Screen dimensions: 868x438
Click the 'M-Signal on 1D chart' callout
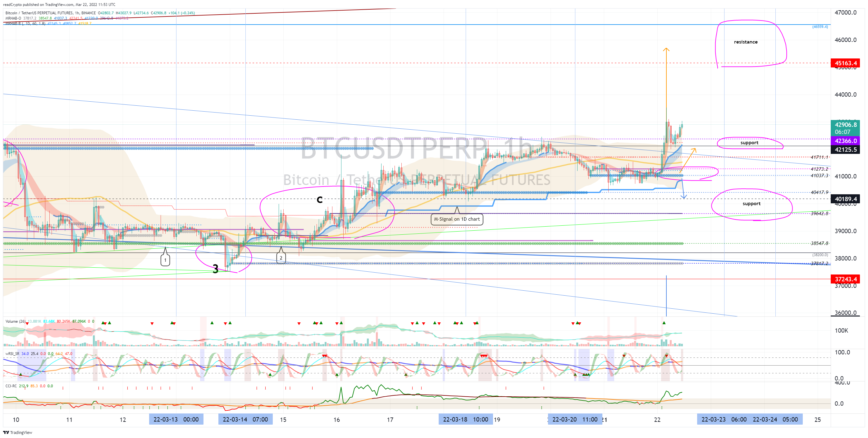pos(457,219)
